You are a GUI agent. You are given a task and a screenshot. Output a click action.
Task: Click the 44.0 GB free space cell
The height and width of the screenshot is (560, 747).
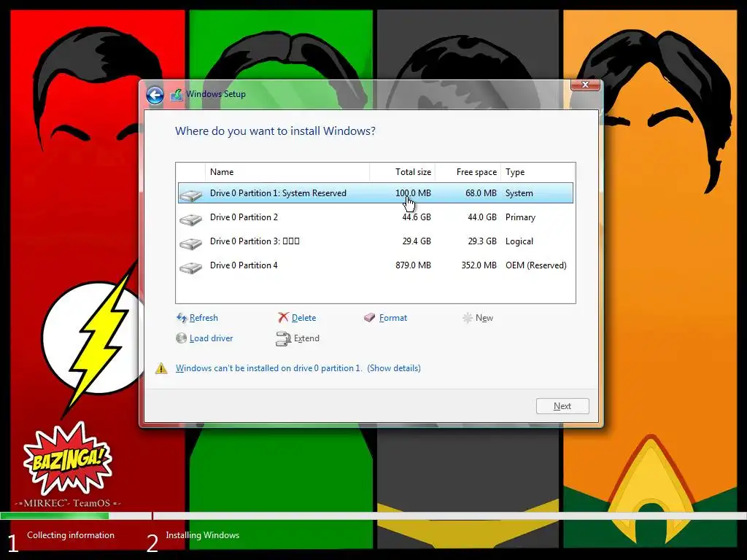pyautogui.click(x=482, y=217)
